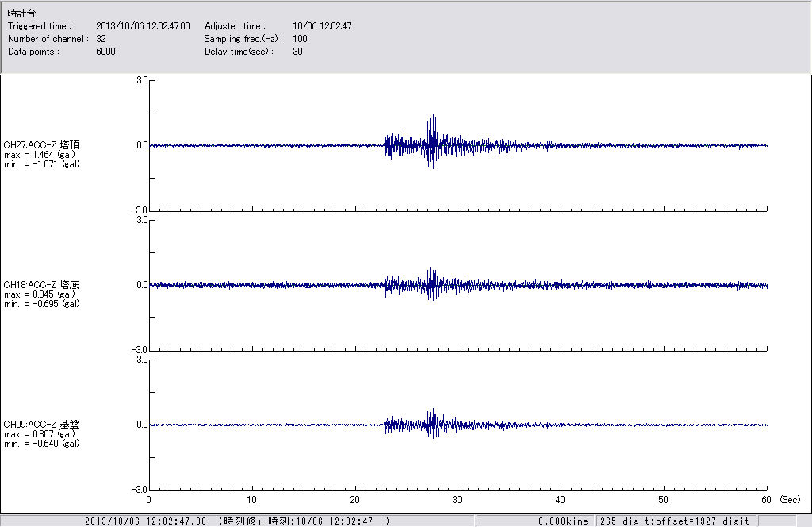The height and width of the screenshot is (527, 812).
Task: Select the CH09:ACC-Z channel label
Action: (41, 425)
